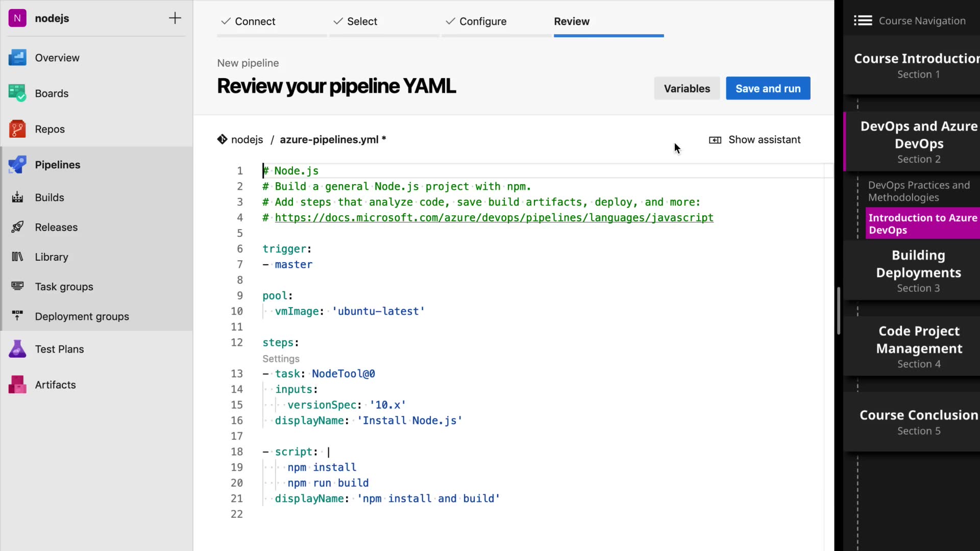Expand Code Project Management Section 4
Viewport: 980px width, 551px height.
918,346
